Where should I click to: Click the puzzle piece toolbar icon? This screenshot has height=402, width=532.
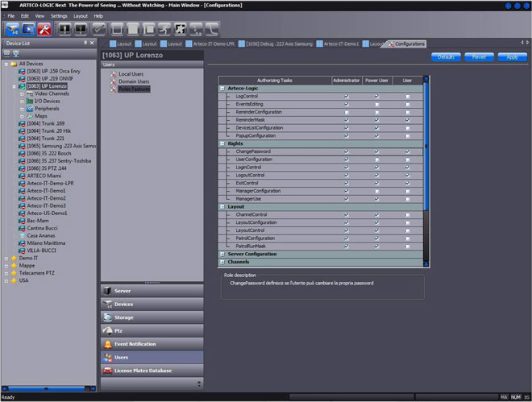181,29
